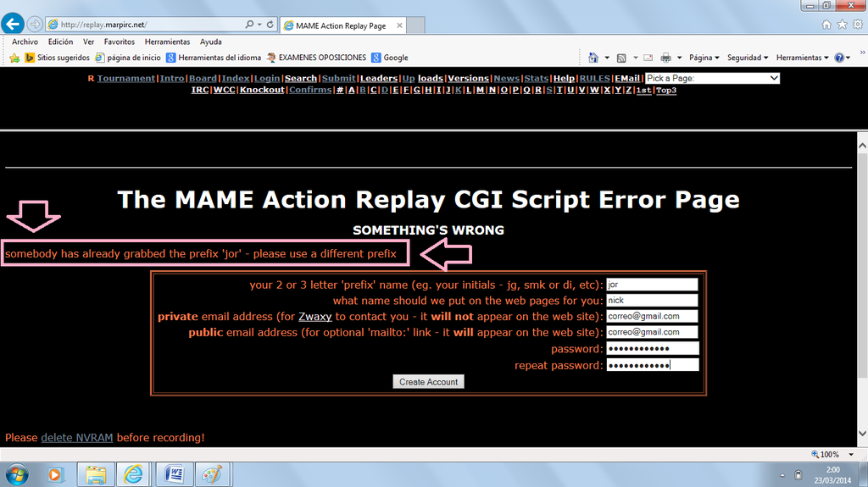Open the tools gear icon at top right

point(858,25)
